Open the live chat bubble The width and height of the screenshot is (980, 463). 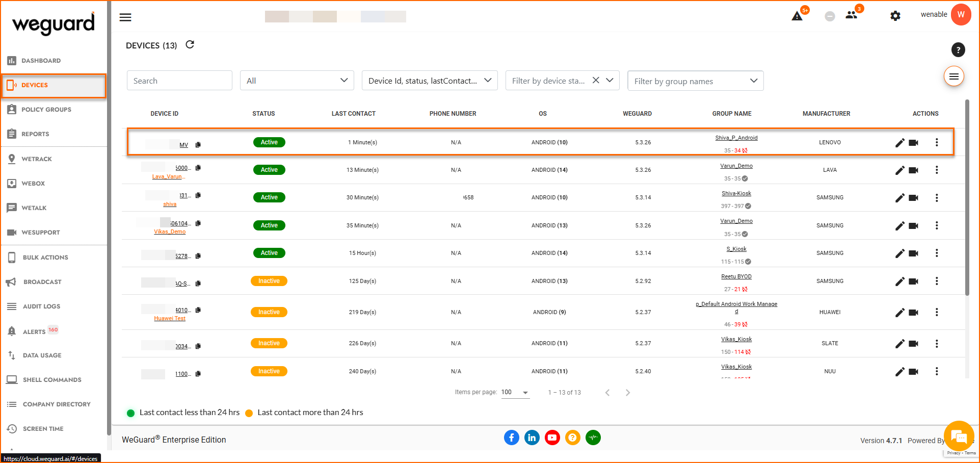959,436
